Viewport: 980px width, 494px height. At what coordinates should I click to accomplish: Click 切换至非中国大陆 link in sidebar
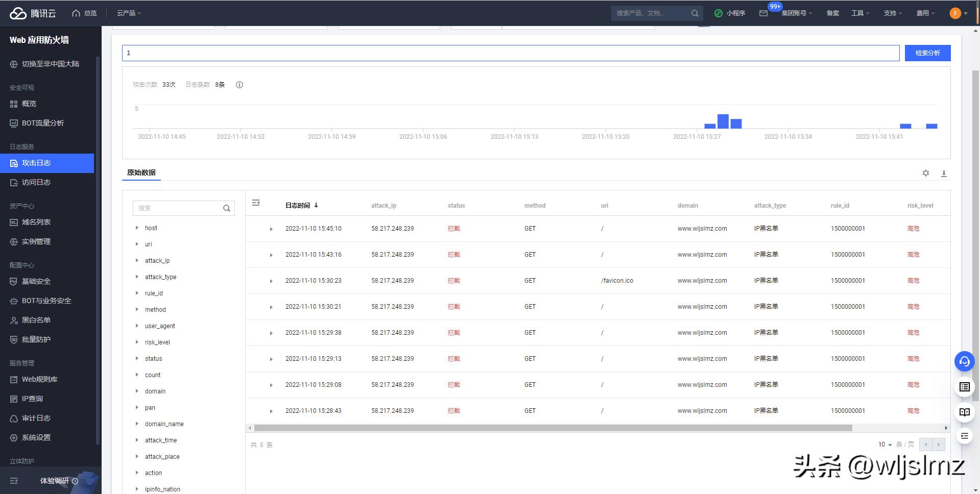tap(50, 64)
